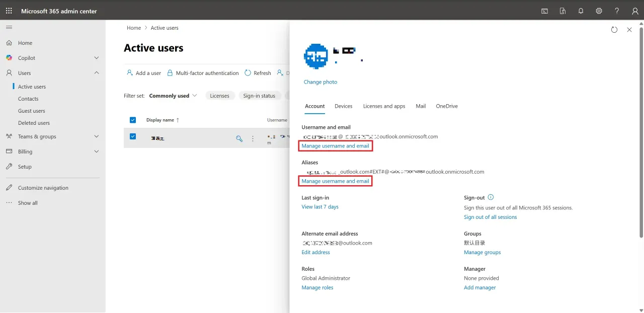
Task: Open Contacts in the sidebar
Action: [x=28, y=99]
